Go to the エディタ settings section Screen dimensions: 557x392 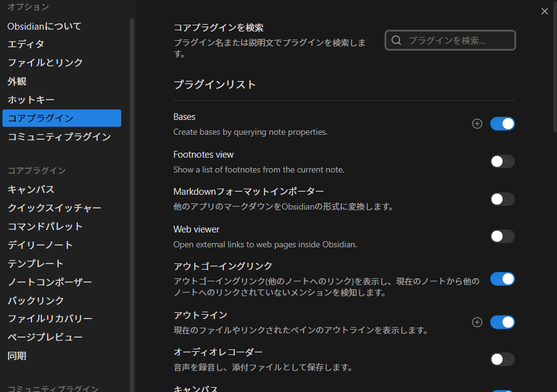[x=26, y=45]
